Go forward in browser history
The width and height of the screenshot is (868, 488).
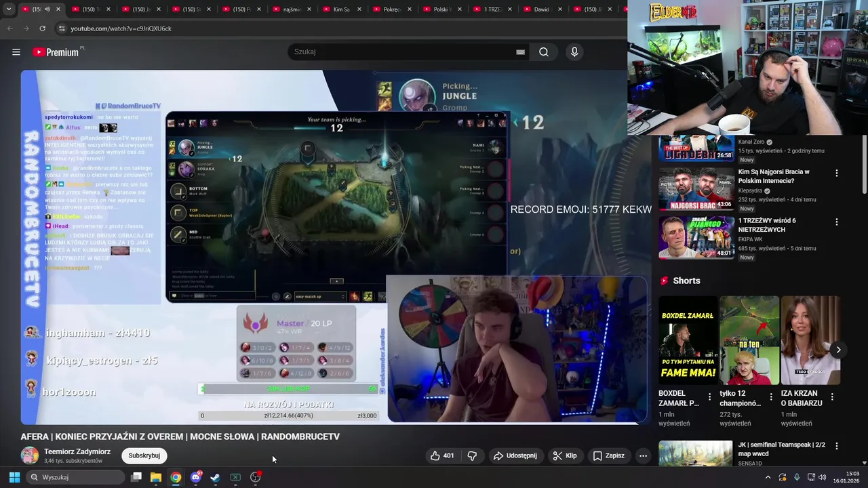point(26,28)
